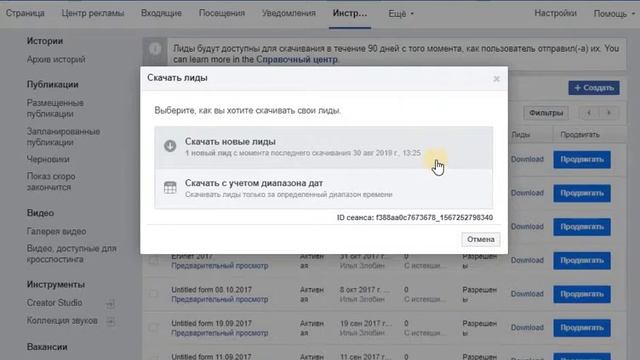This screenshot has width=640, height=360.
Task: Preview Untitled form 08.10.2017
Action: point(220,300)
